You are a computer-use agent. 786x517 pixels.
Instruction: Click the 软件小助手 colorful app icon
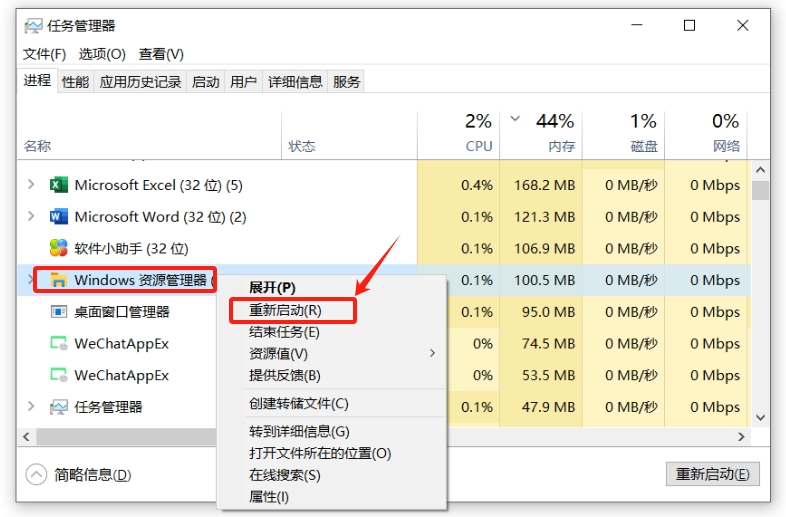(58, 248)
